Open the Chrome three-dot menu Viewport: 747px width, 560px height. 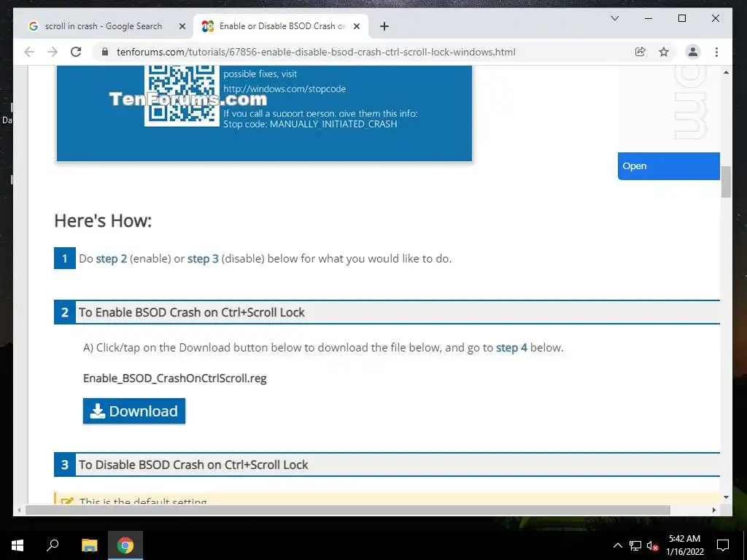(716, 52)
